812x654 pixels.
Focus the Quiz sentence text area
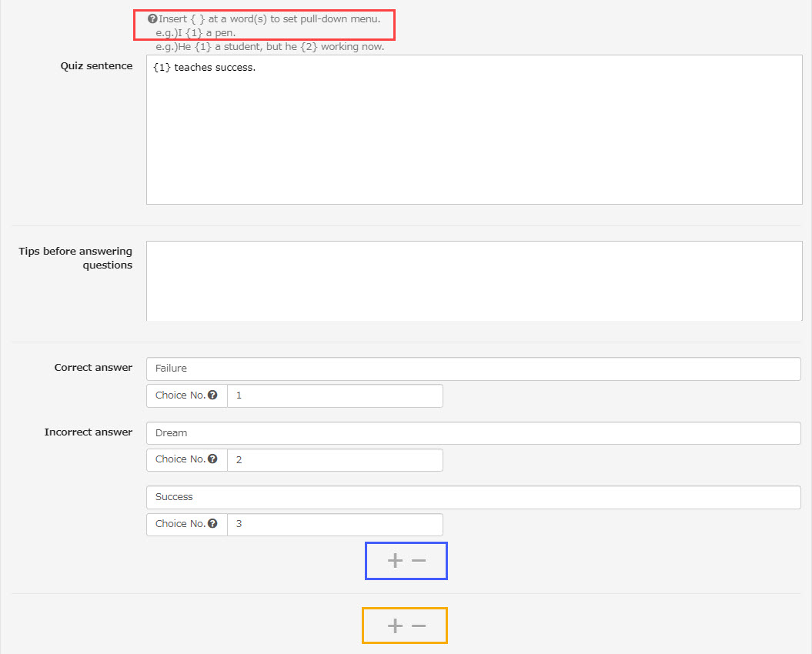[473, 129]
